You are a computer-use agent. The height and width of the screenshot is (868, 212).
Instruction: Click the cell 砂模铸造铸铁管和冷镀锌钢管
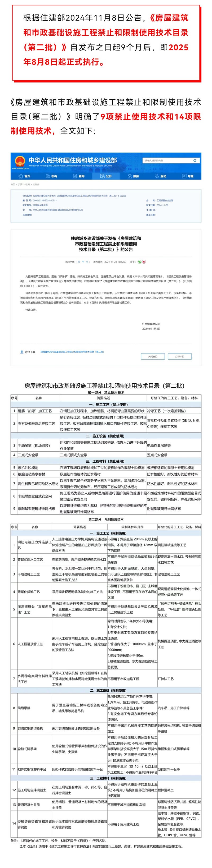point(34,824)
